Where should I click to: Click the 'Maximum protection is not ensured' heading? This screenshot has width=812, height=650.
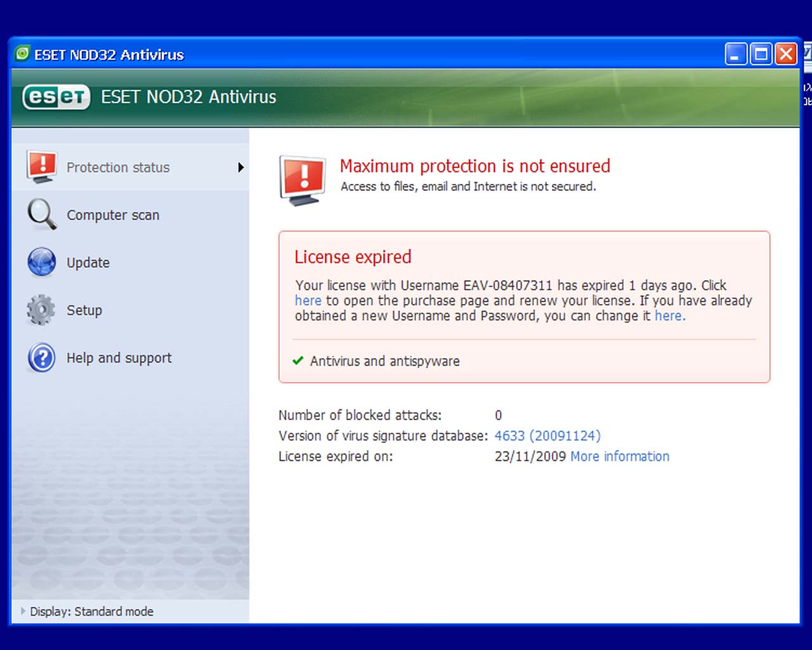(x=475, y=166)
